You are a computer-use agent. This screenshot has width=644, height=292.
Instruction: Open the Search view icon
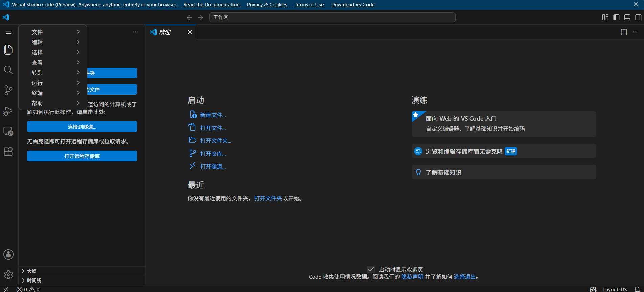pyautogui.click(x=8, y=70)
